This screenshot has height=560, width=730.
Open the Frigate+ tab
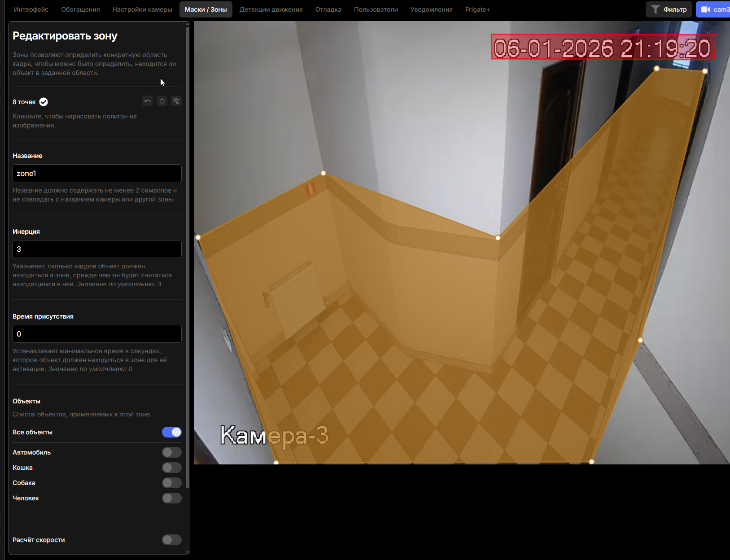(x=477, y=9)
